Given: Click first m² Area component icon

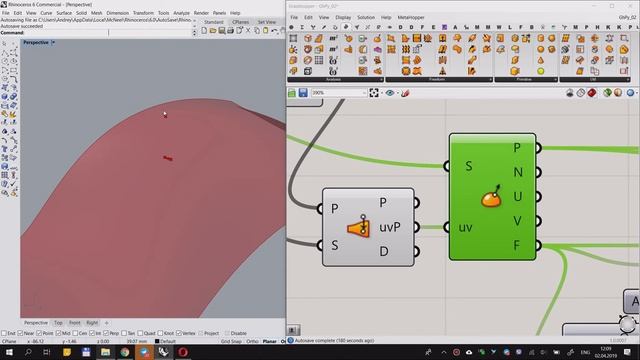Looking at the screenshot, I should coord(333,38).
